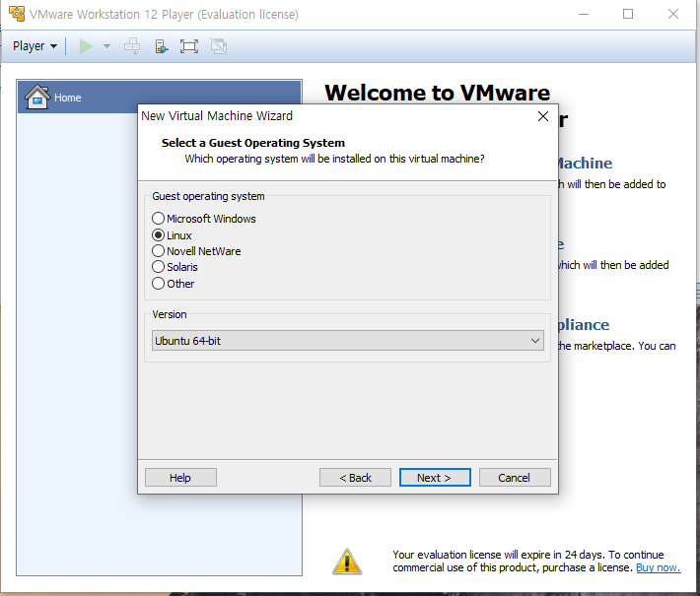Image resolution: width=700 pixels, height=596 pixels.
Task: Click the Unity mode toolbar icon
Action: (219, 46)
